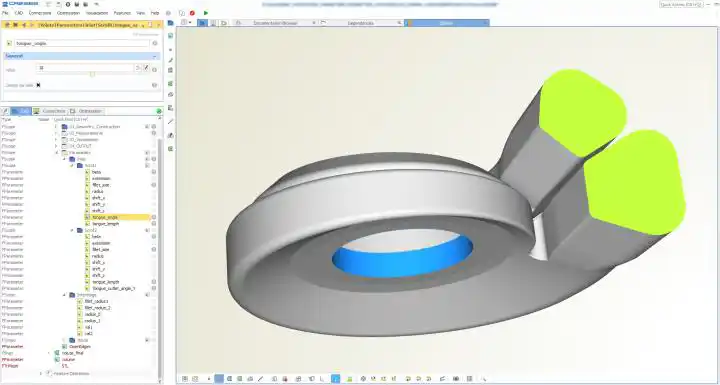Select tongue_length under Scroll2
Viewport: 720px width, 385px height.
point(105,282)
